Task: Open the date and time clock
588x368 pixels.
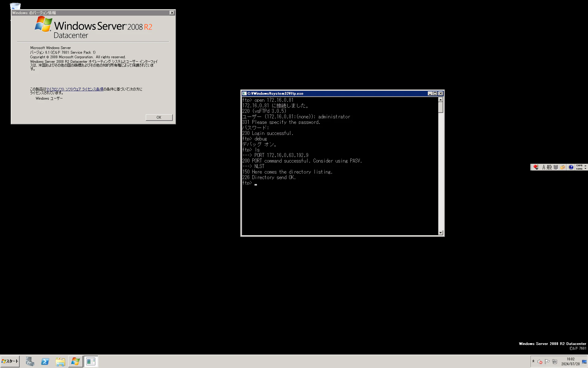Action: [x=571, y=362]
